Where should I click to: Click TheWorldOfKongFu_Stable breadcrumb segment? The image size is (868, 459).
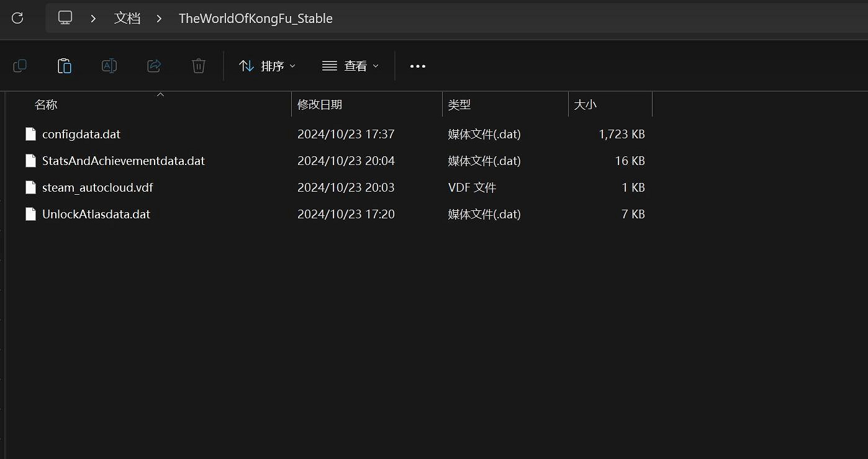click(255, 19)
